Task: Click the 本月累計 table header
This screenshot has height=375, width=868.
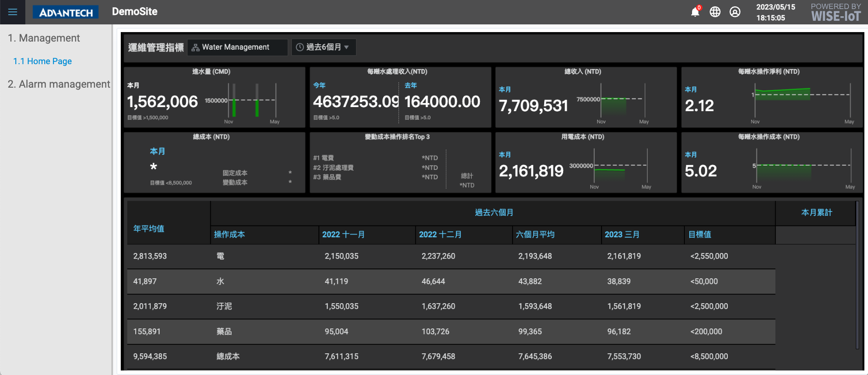Action: point(816,212)
